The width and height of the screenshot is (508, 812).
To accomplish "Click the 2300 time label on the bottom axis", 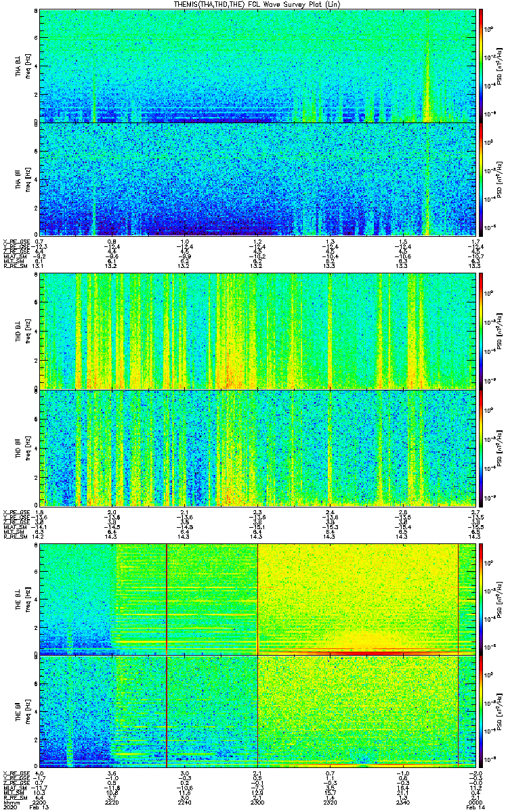I will click(258, 802).
